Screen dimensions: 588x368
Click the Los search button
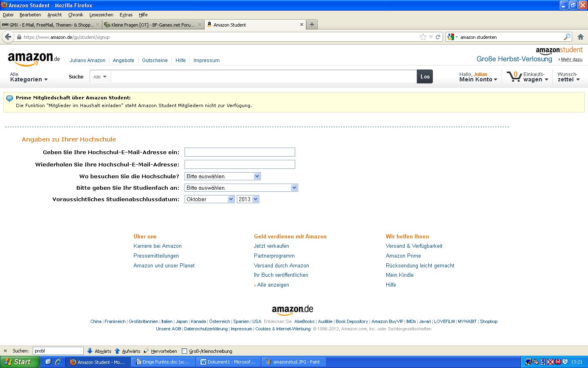coord(425,76)
